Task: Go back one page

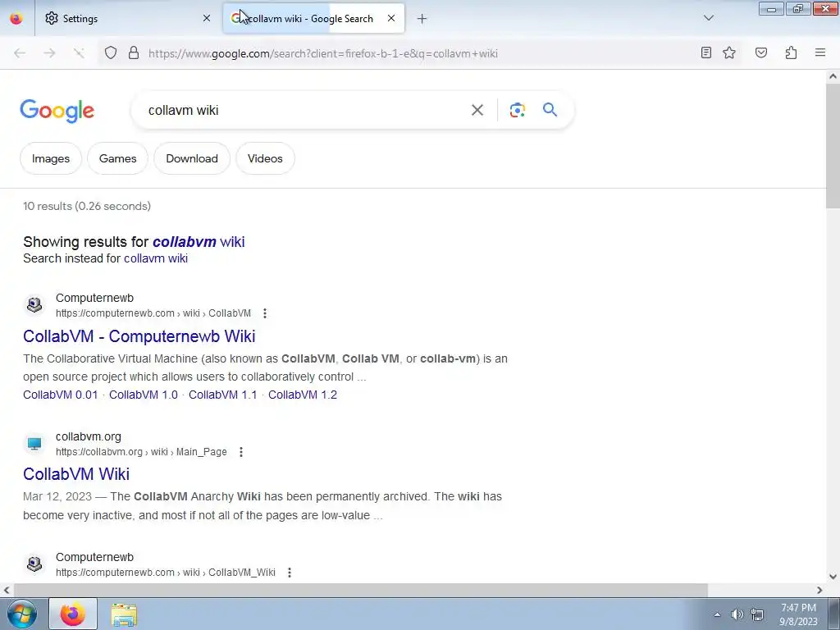Action: point(20,53)
